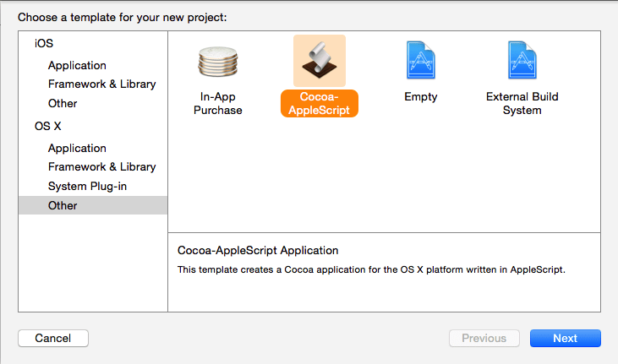Choose the Empty template blueprint icon

(420, 61)
